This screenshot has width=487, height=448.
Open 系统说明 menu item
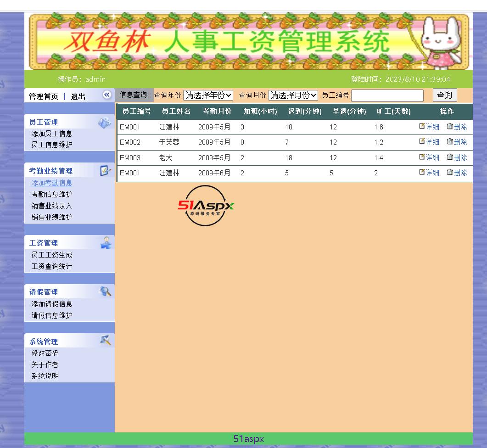click(x=45, y=376)
